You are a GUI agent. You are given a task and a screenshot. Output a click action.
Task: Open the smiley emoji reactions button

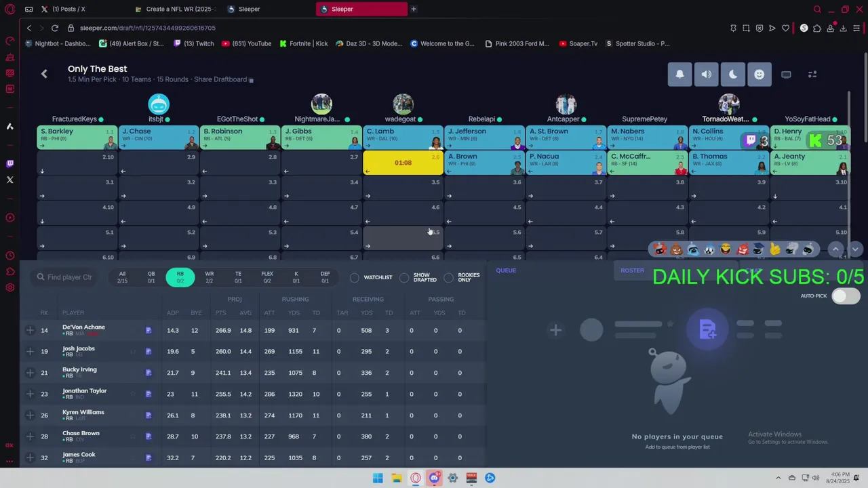click(x=759, y=75)
